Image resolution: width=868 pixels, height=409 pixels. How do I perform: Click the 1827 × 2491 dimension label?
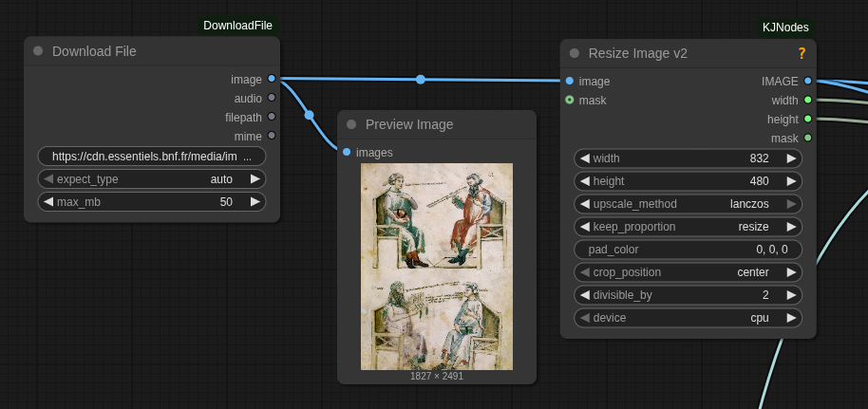437,377
